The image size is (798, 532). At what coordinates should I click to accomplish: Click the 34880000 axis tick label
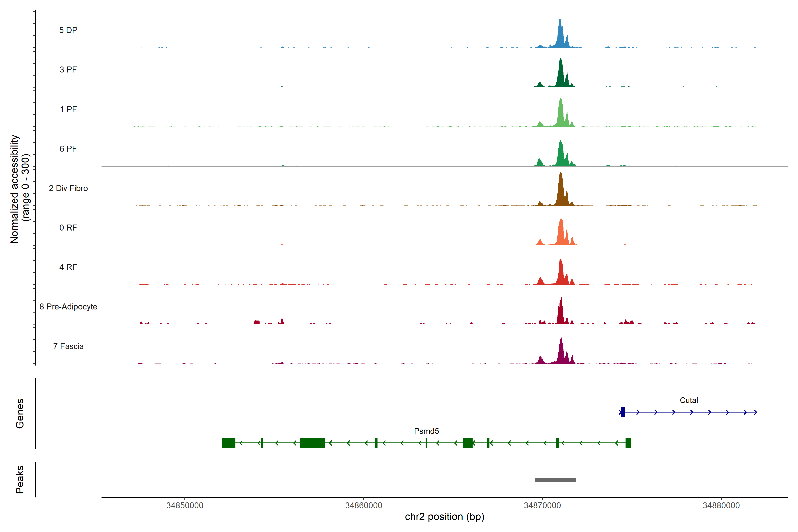[x=721, y=506]
